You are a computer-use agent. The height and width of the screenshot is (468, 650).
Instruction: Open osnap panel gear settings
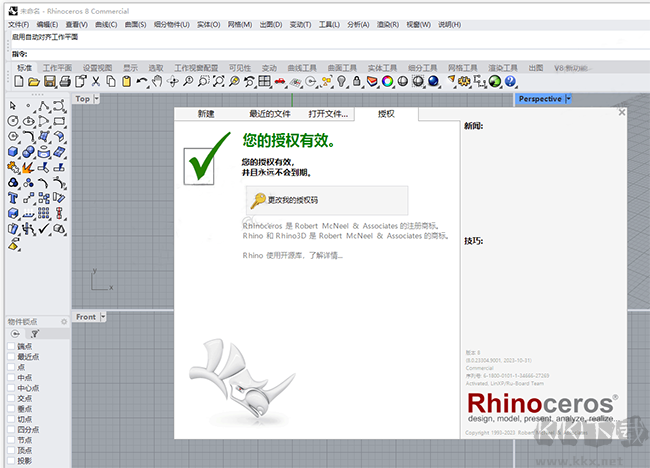click(64, 322)
